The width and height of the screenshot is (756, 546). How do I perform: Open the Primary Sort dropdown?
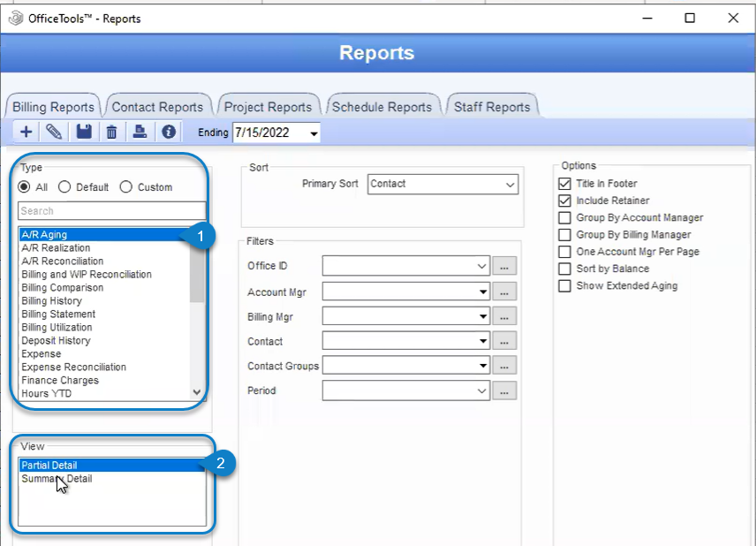[x=510, y=185]
